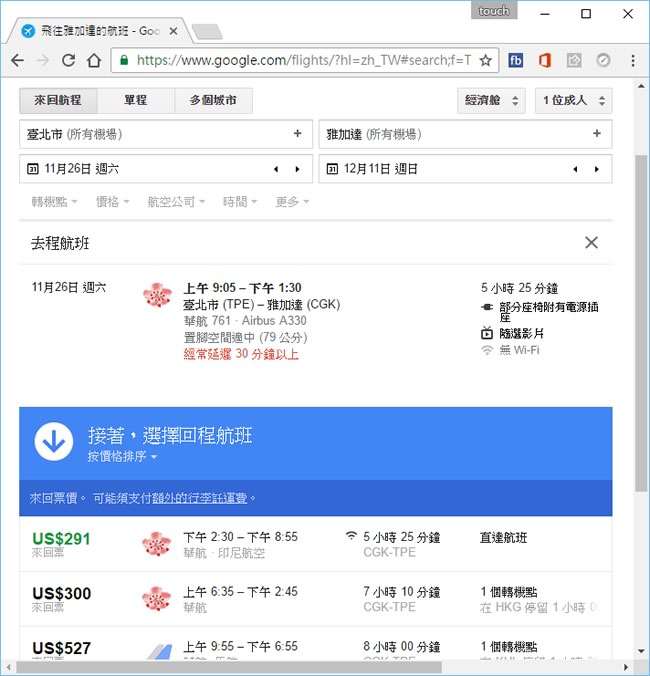Viewport: 650px width, 676px height.
Task: Click the 無 Wi-Fi icon
Action: (487, 350)
